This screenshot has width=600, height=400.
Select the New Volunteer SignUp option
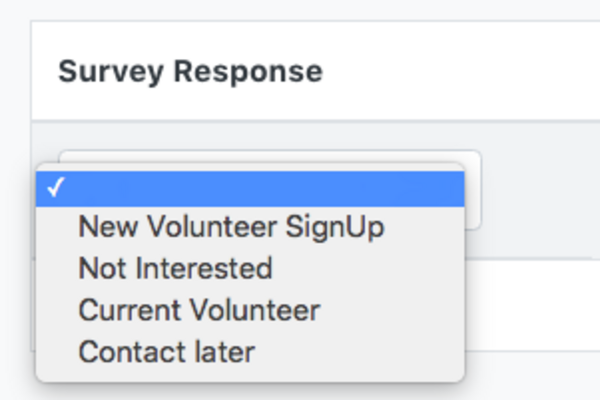point(231,227)
